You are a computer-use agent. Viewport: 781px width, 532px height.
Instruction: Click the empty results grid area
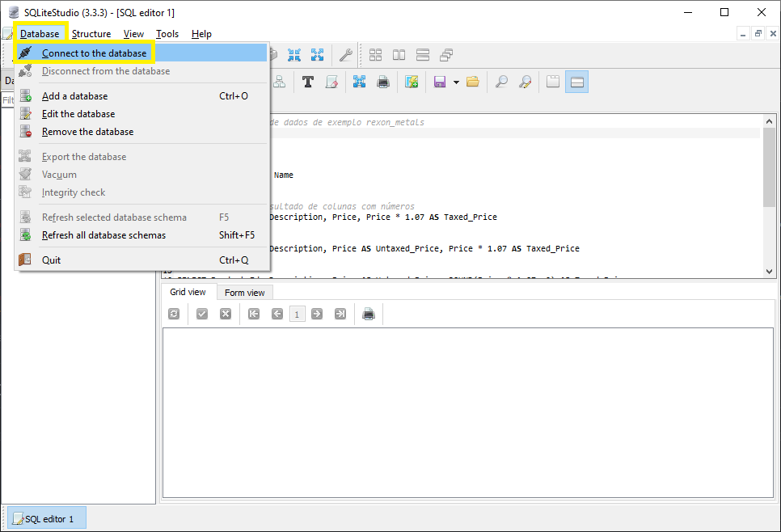pyautogui.click(x=467, y=412)
